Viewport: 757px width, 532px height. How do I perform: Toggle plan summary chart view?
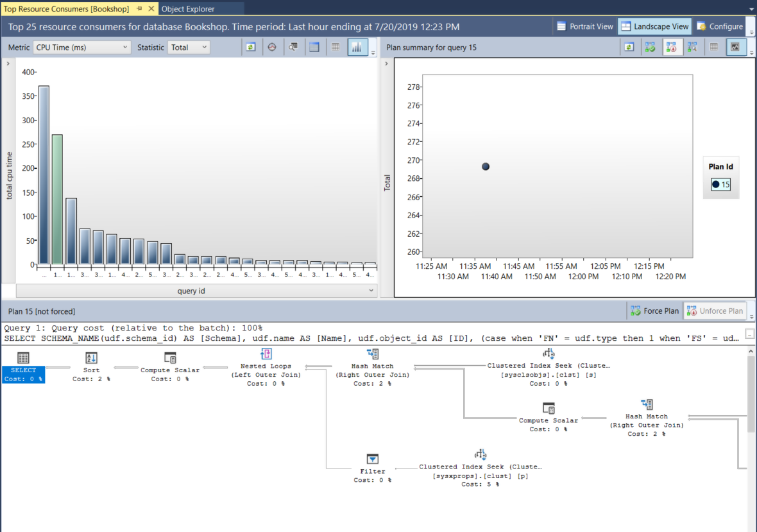[x=735, y=47]
